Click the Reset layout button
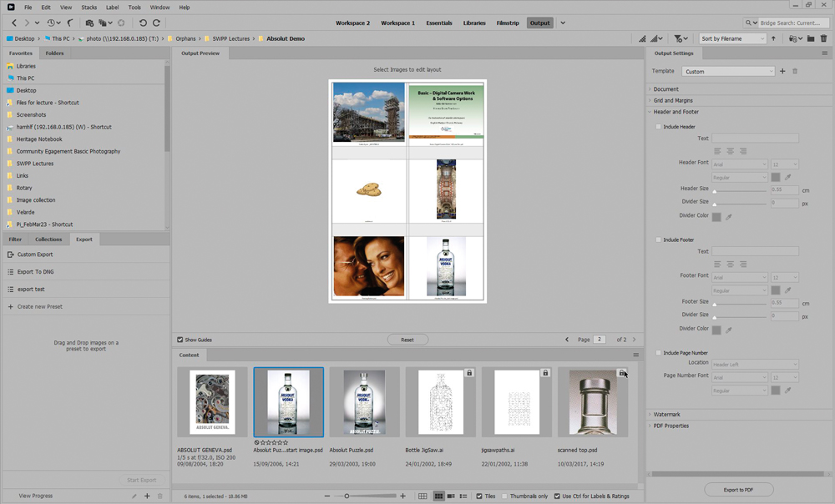Screen dimensions: 835x504 point(407,340)
